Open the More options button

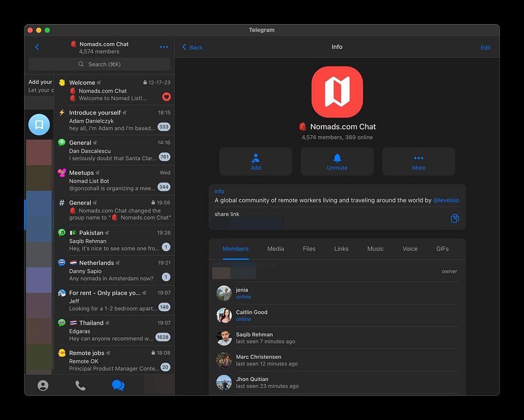(418, 161)
